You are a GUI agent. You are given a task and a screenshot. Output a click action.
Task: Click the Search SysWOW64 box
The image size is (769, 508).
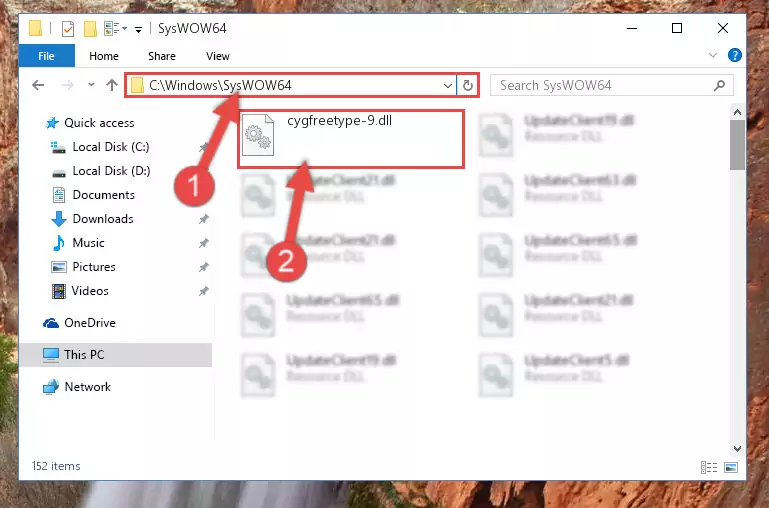(612, 85)
